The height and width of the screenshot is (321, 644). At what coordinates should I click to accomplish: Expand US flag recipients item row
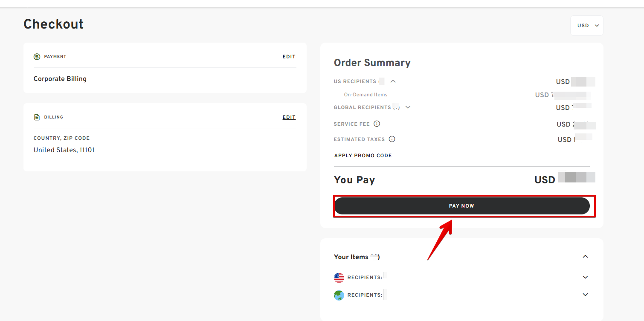pyautogui.click(x=585, y=278)
